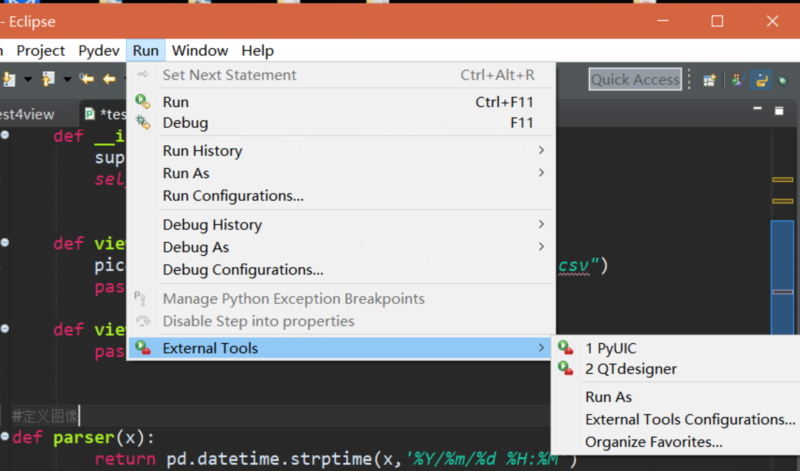Select External Tools menu entry
Screen dimensions: 800x471
[341, 348]
